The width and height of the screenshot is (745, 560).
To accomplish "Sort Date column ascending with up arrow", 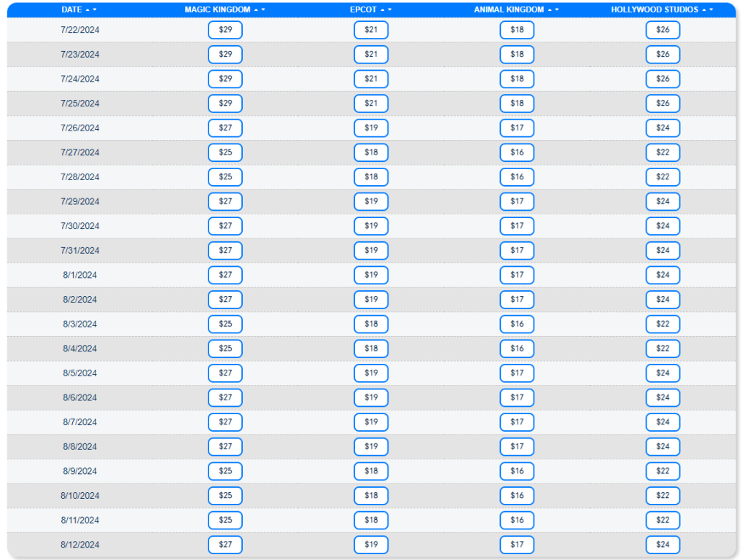I will (87, 10).
